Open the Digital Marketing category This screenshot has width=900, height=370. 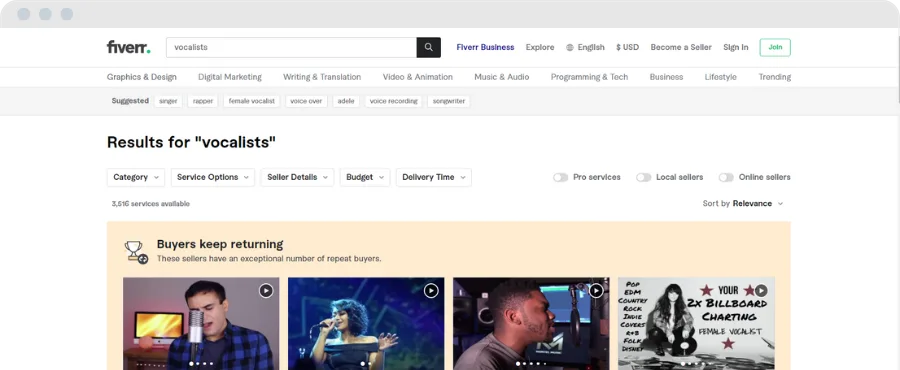click(x=230, y=77)
